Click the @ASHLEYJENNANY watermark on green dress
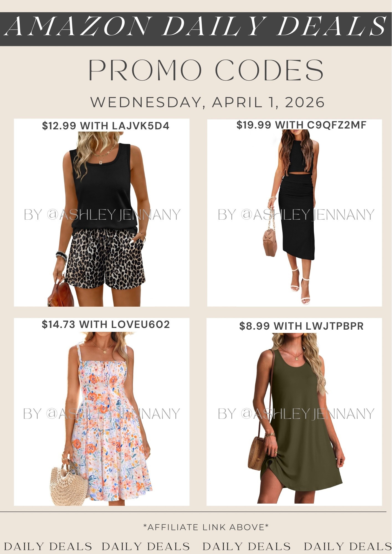 [x=296, y=414]
